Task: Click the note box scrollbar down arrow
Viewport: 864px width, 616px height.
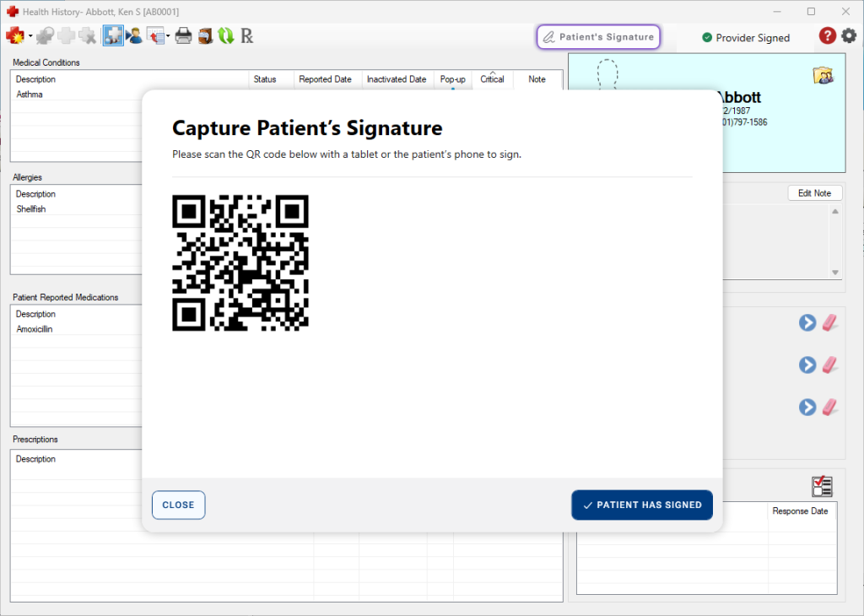Action: [x=835, y=273]
